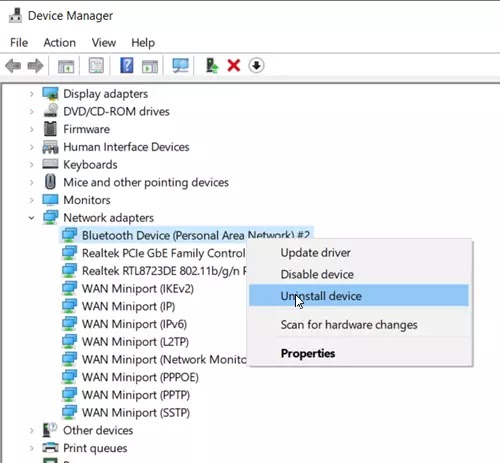500x463 pixels.
Task: Choose Properties from context menu
Action: point(359,353)
